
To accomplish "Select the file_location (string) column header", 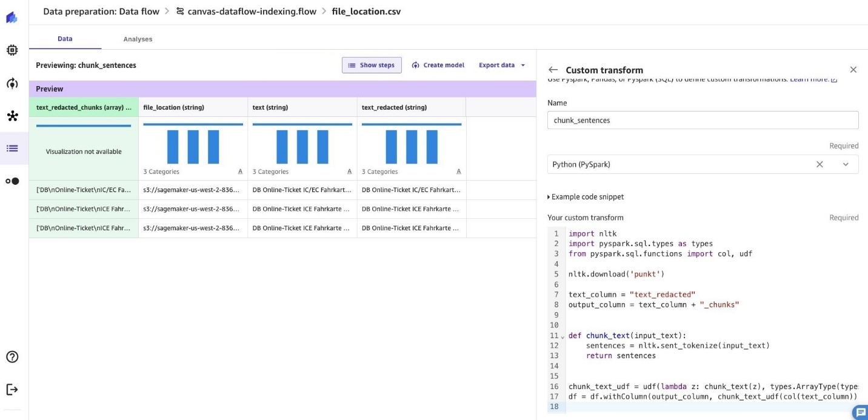I will pos(193,107).
